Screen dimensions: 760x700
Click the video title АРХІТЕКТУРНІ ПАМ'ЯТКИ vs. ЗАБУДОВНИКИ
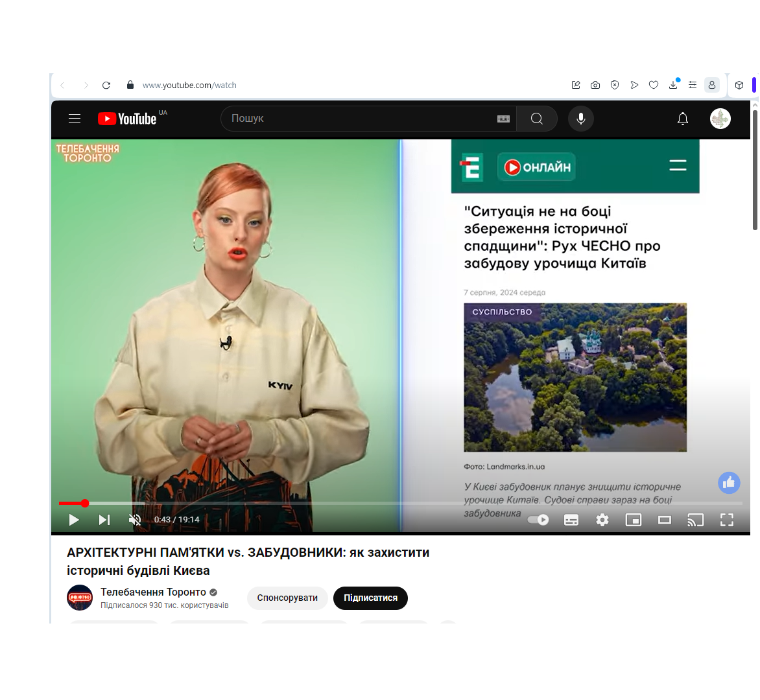click(x=248, y=561)
